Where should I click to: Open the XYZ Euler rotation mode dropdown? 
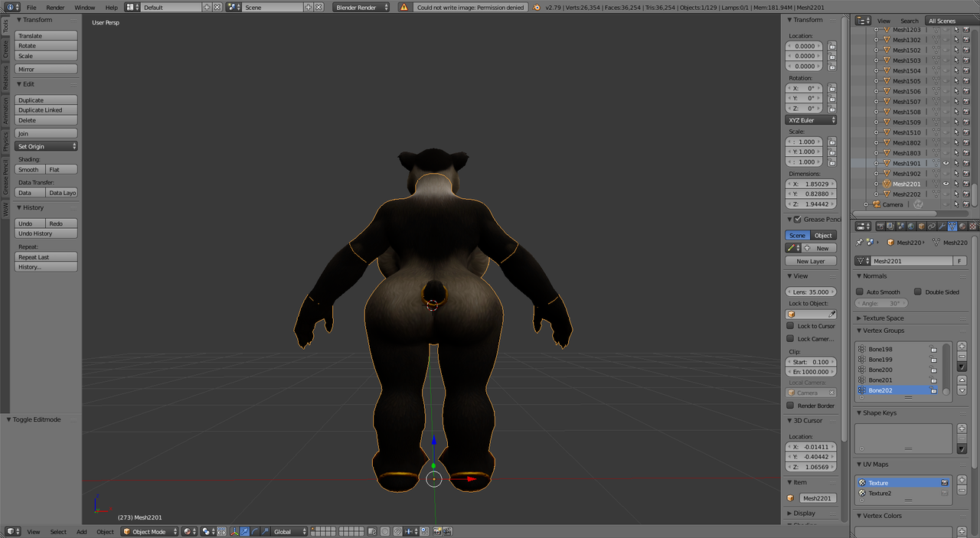point(812,120)
